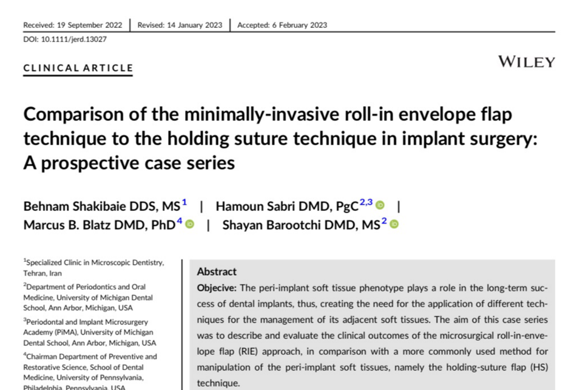
Task: Click the Accepted: 6 February 2023 text
Action: pyautogui.click(x=282, y=25)
